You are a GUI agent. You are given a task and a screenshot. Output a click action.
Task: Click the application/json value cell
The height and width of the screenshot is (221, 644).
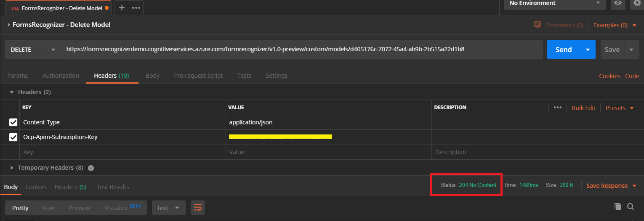(x=329, y=122)
